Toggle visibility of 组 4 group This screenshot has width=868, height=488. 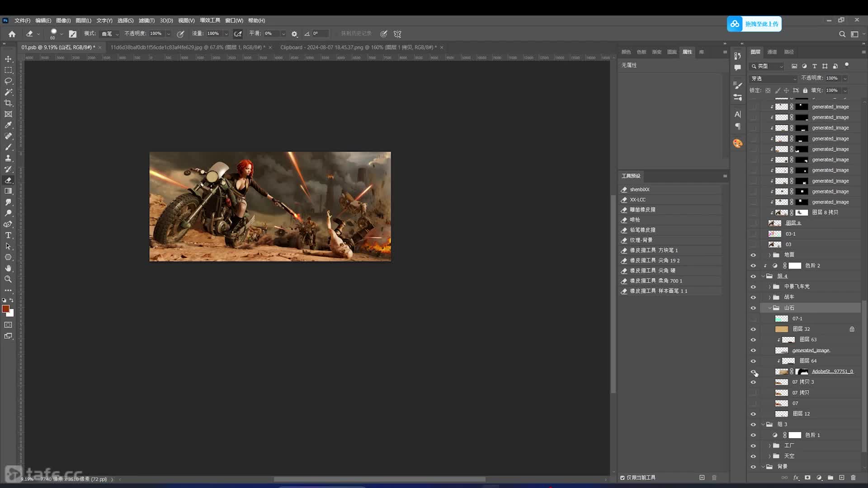753,276
